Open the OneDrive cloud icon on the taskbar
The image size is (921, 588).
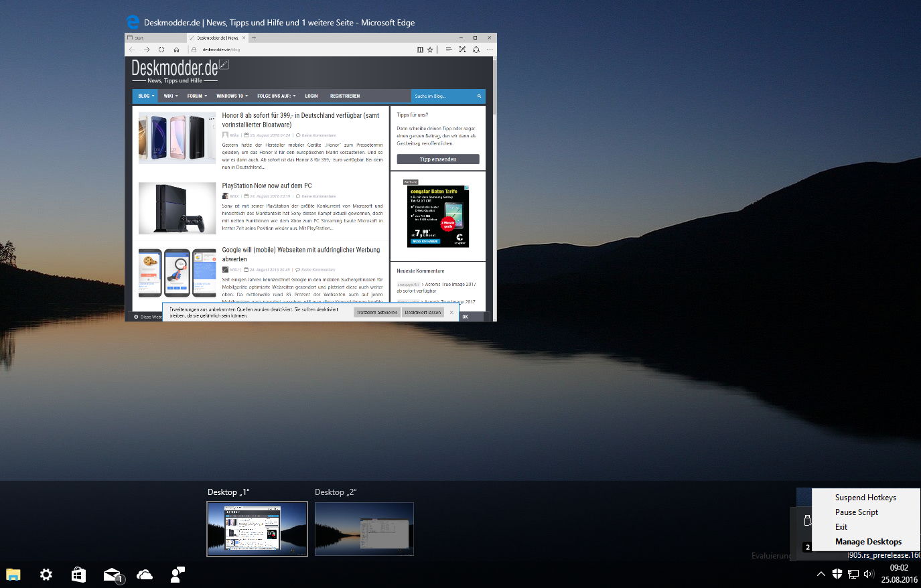click(145, 575)
